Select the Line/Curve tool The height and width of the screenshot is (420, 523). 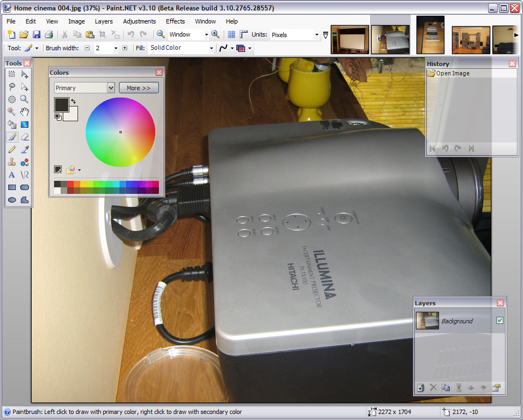click(x=25, y=175)
